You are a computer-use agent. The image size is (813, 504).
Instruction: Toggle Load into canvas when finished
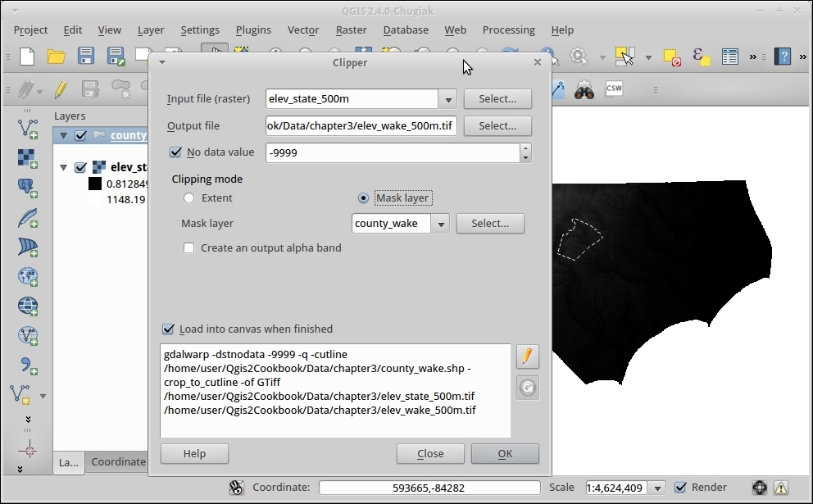tap(168, 329)
